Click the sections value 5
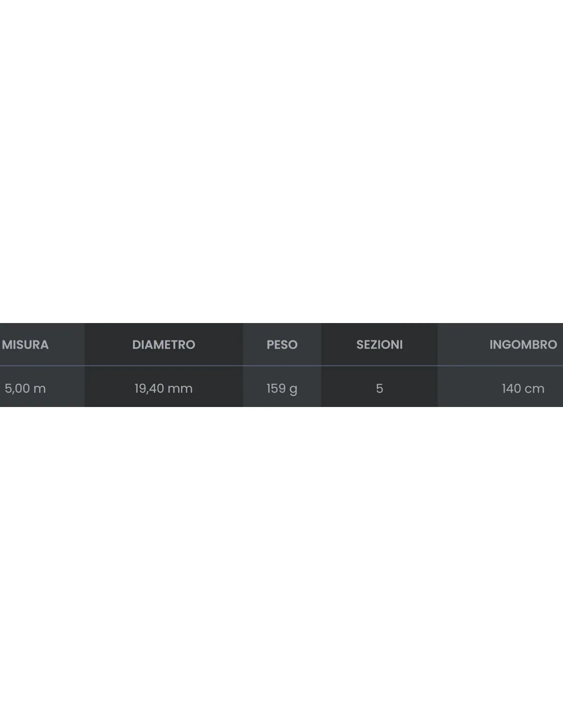 (x=379, y=389)
